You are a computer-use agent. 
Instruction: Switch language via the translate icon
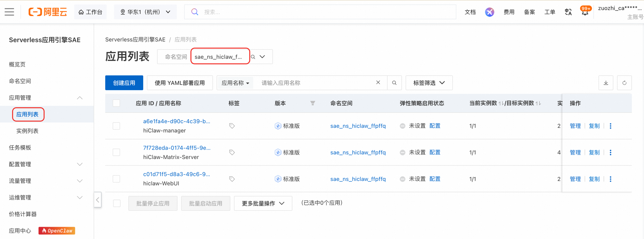click(x=568, y=12)
